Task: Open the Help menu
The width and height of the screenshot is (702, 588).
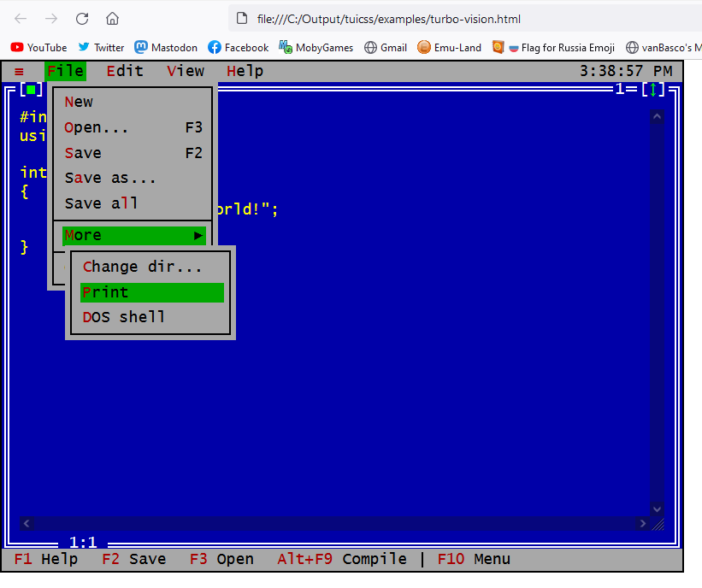Action: (245, 71)
